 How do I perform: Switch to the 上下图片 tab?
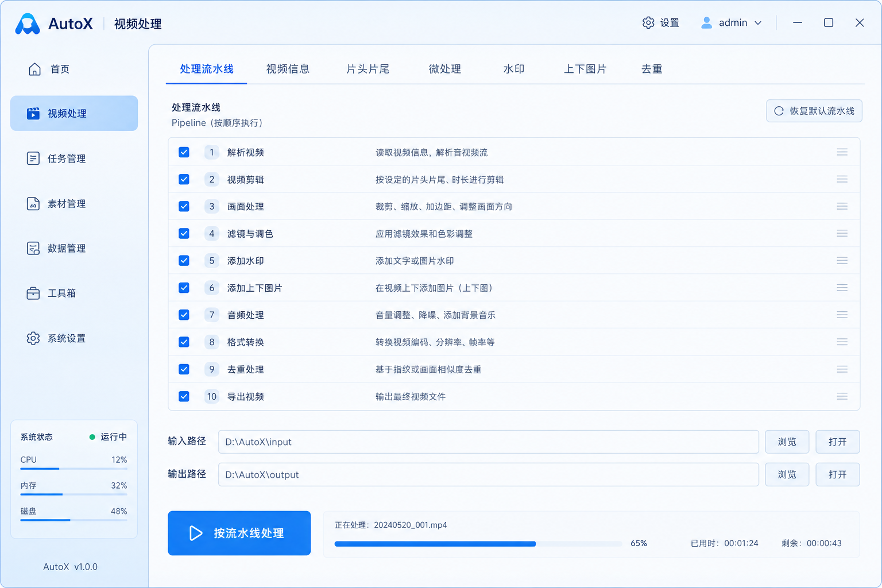click(x=585, y=69)
